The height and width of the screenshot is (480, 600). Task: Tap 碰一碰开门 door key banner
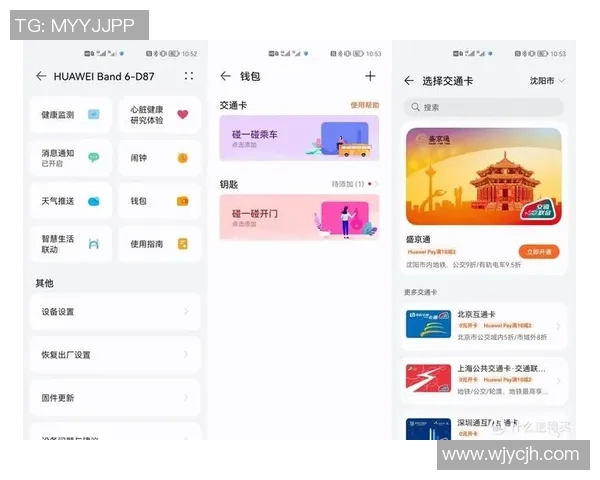299,217
